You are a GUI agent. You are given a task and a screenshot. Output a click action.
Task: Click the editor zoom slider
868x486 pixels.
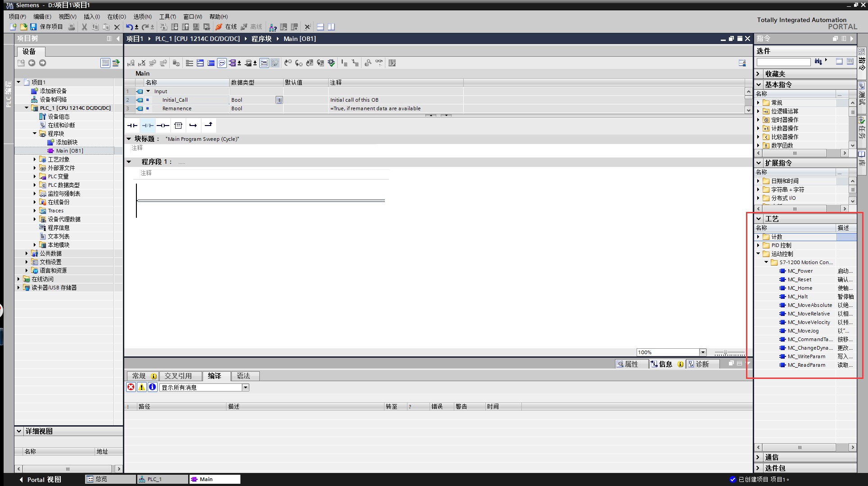(x=725, y=352)
